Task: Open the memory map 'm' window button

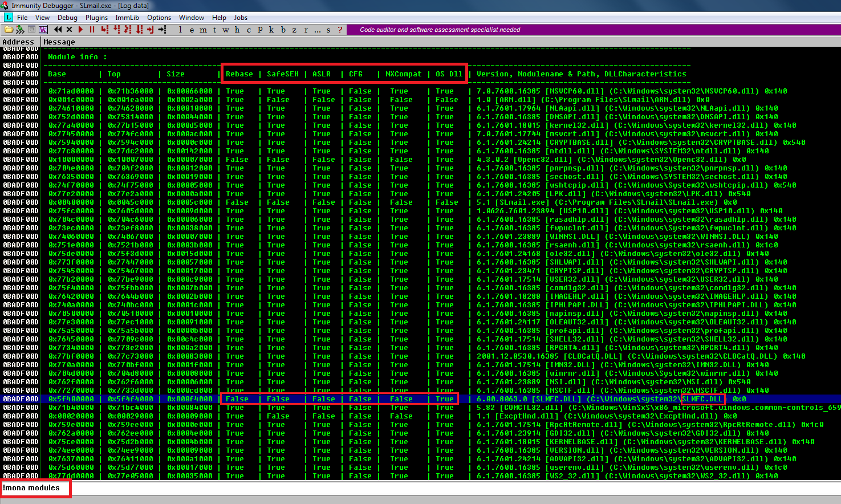Action: click(x=203, y=30)
